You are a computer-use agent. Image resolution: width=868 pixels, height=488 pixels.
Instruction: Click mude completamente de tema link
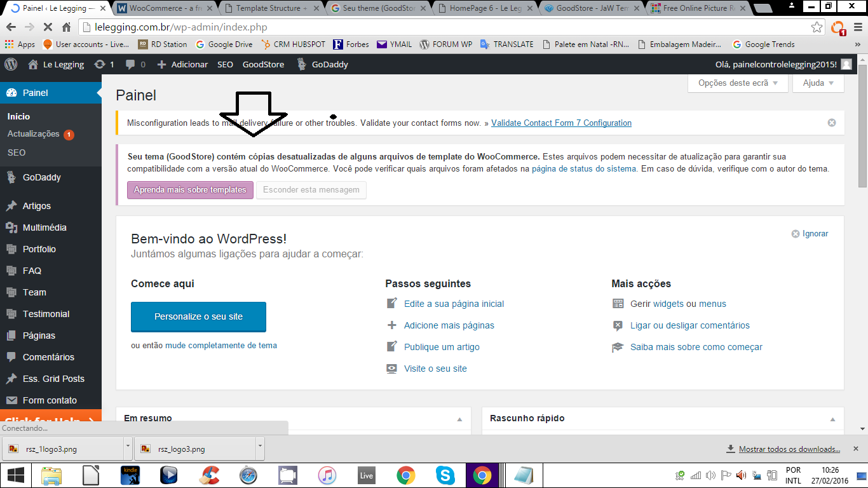(x=221, y=346)
